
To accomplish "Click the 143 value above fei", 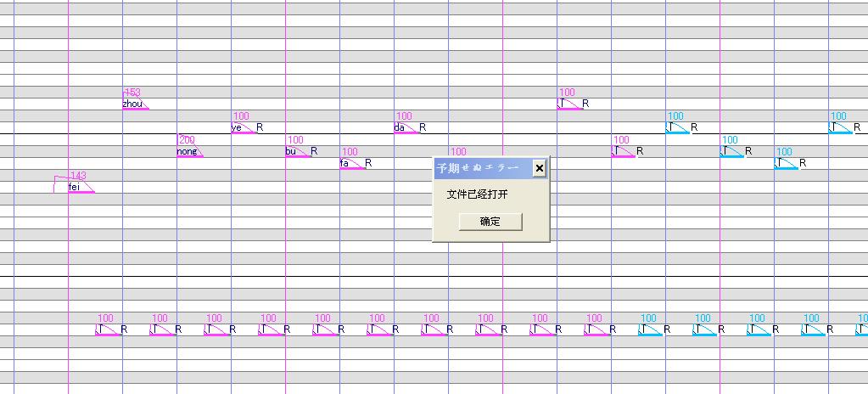I will click(79, 176).
